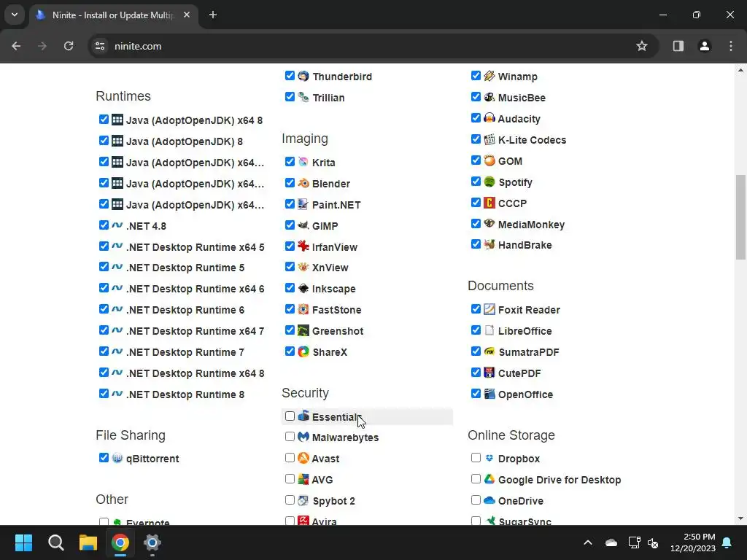Deselect the FastStone checkbox

[x=290, y=309]
